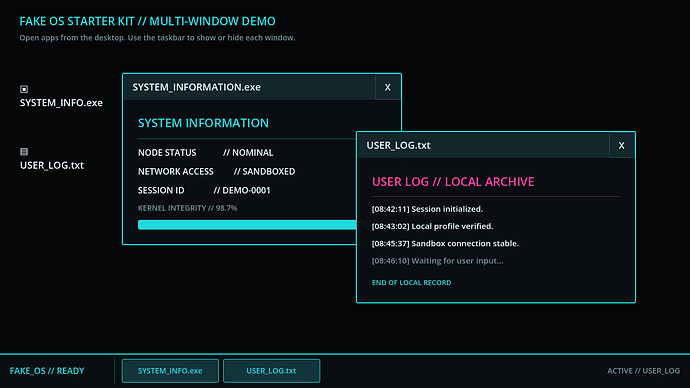Click the FAKE_OS // READY status

(x=47, y=371)
